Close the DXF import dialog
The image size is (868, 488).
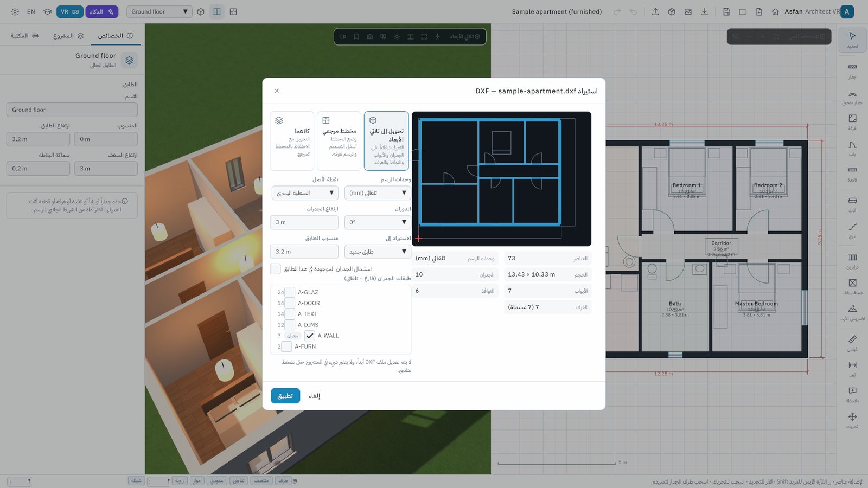pos(277,91)
